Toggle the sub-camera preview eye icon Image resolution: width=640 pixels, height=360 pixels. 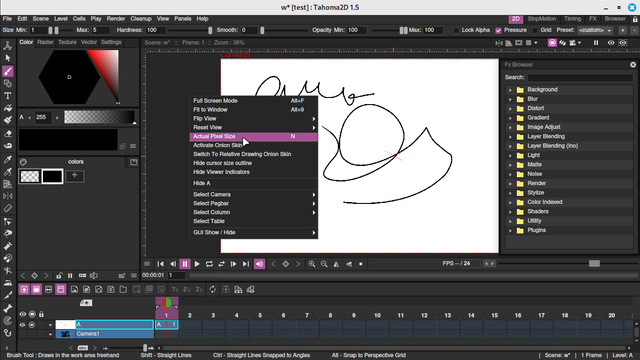pos(622,42)
